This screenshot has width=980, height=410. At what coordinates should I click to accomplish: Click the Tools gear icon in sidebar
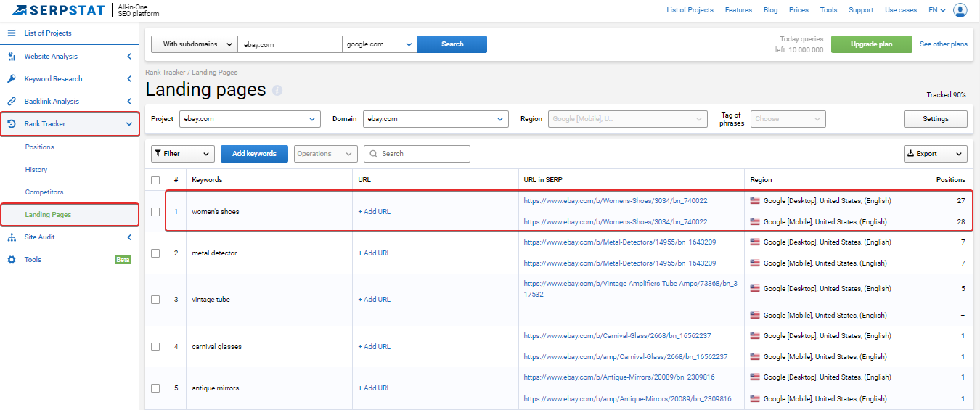[12, 260]
